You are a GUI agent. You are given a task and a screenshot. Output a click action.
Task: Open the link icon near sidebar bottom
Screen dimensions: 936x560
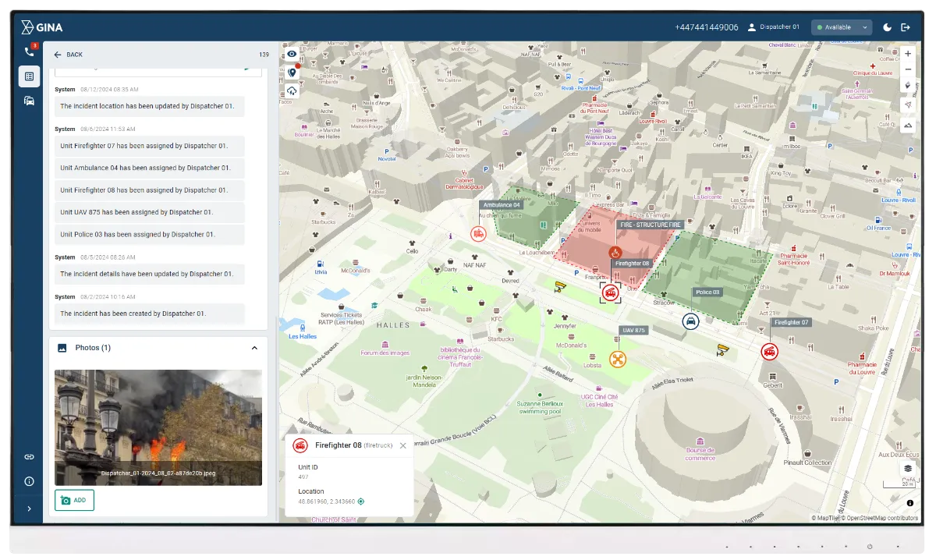[x=29, y=456]
